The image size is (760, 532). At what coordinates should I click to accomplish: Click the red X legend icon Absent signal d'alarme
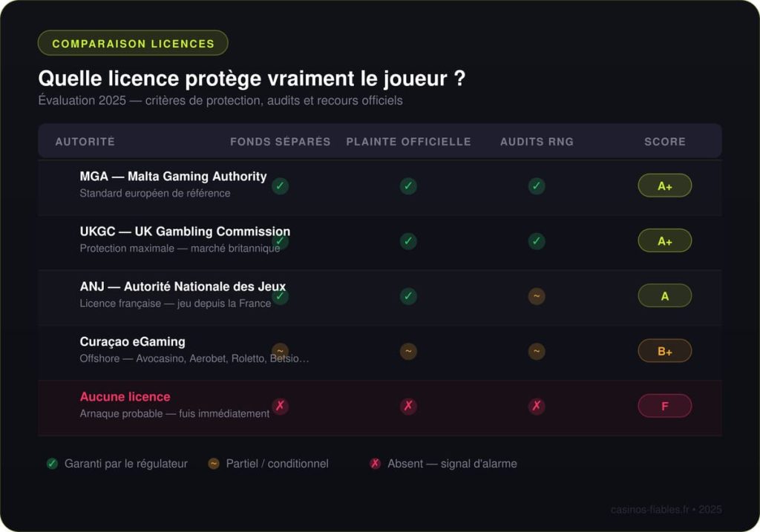pyautogui.click(x=374, y=463)
